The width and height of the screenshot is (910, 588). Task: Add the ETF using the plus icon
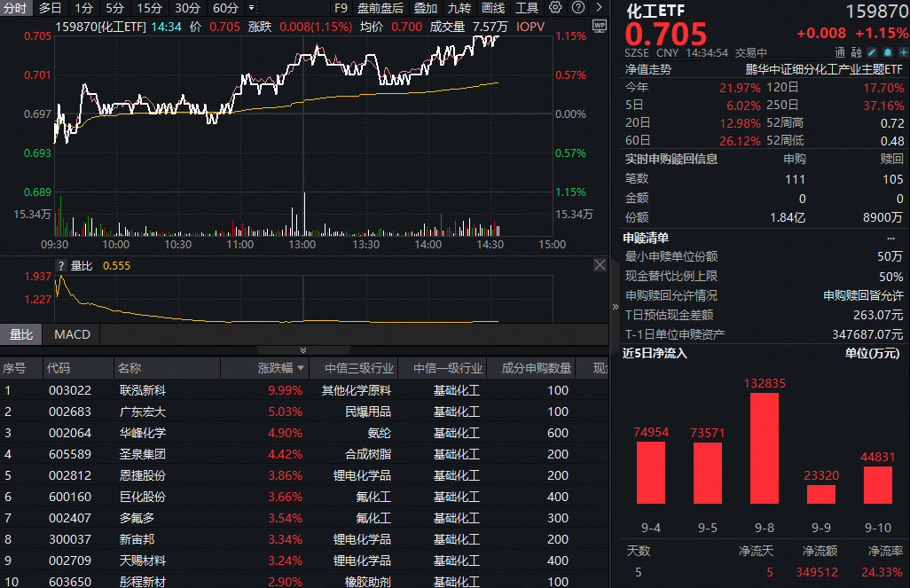click(904, 52)
